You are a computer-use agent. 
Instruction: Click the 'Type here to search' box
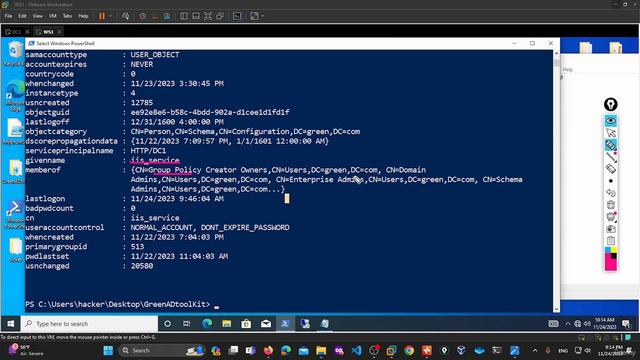[89, 324]
